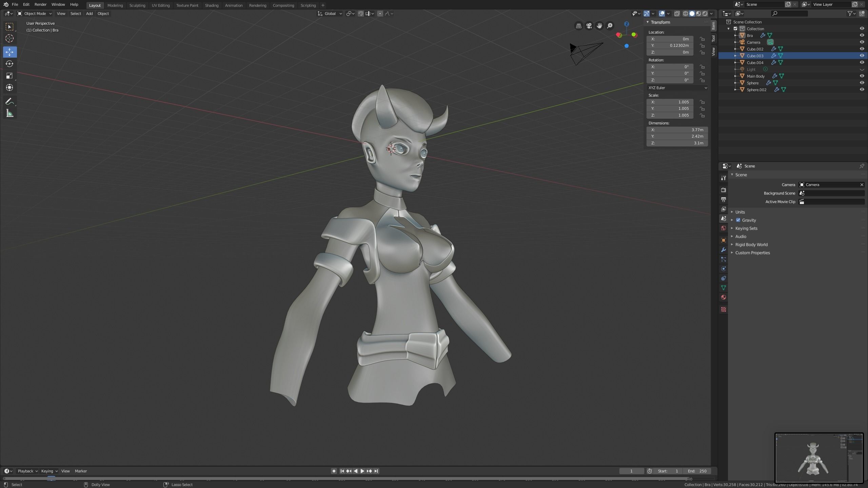The image size is (868, 488).
Task: Open the viewport Add menu
Action: point(89,14)
